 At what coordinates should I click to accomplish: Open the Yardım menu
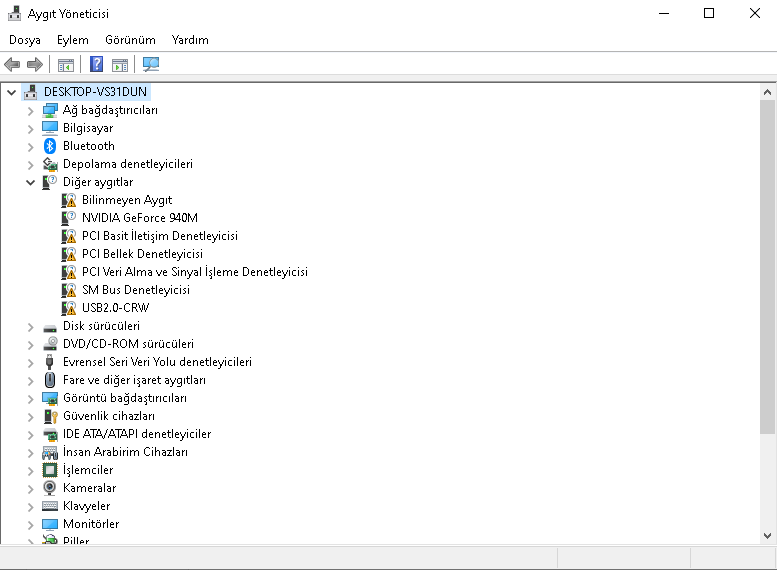tap(190, 40)
